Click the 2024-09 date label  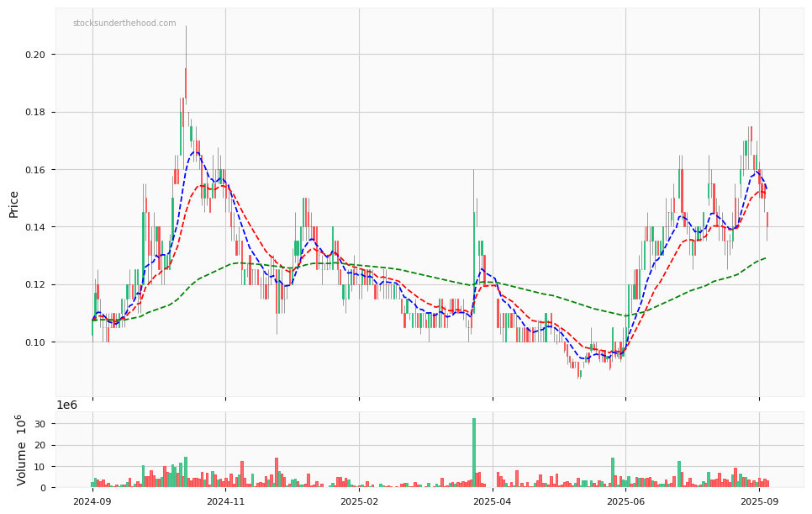tap(92, 501)
